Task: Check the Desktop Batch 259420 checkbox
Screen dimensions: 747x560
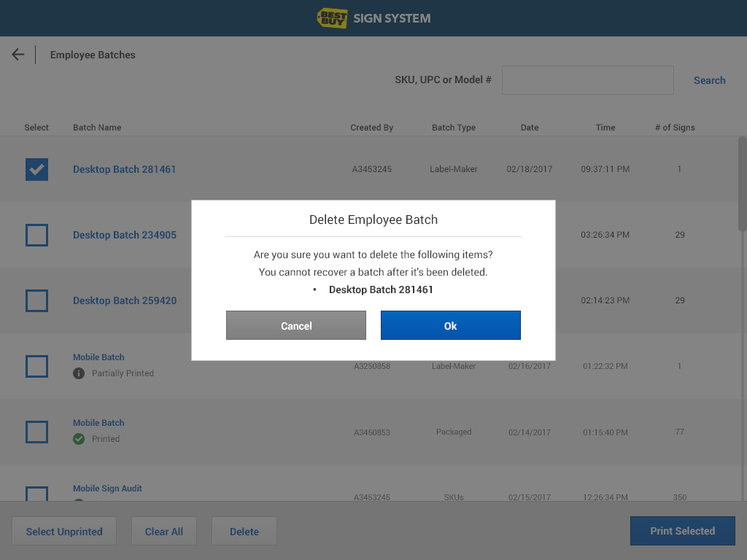Action: tap(36, 301)
